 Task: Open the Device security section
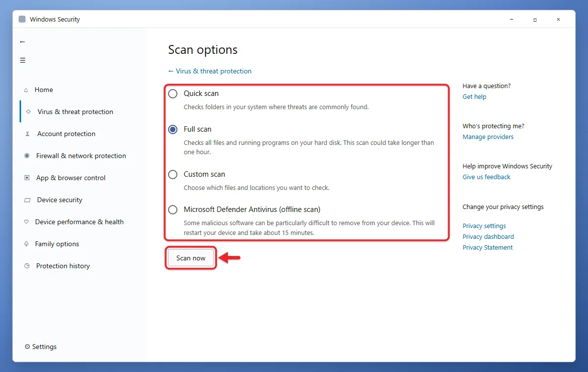[x=60, y=200]
